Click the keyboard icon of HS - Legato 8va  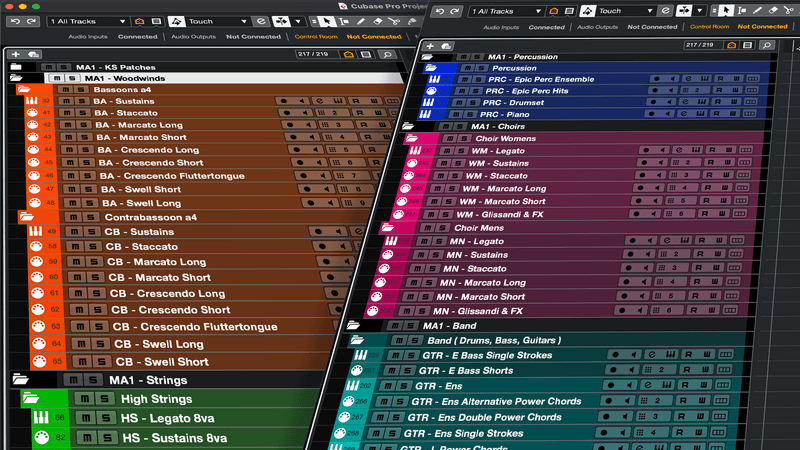[x=41, y=418]
